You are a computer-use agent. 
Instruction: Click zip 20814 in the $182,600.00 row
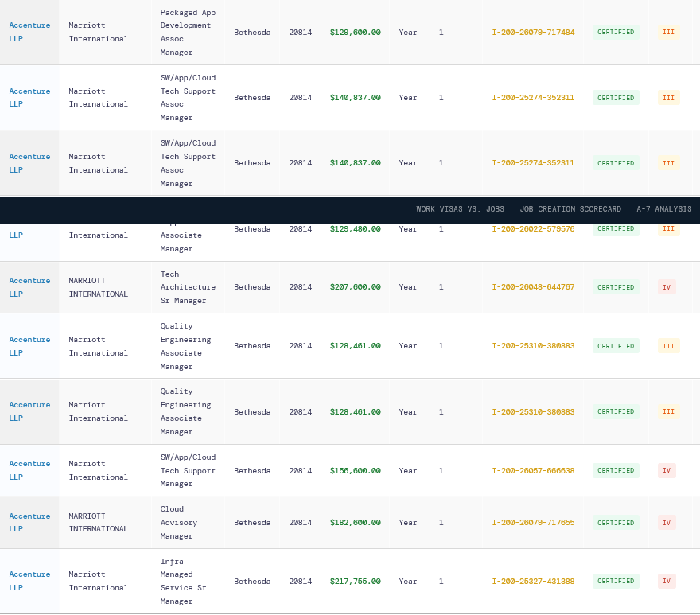point(301,523)
